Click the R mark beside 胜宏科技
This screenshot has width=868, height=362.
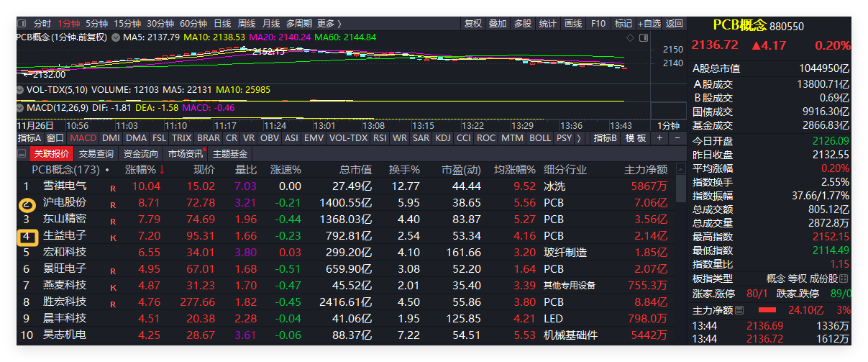pos(113,304)
